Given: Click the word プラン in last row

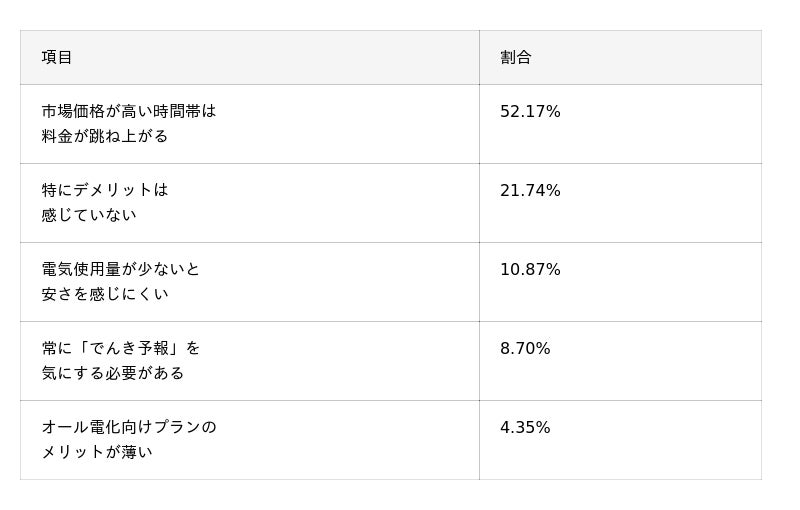Looking at the screenshot, I should click(x=177, y=427).
